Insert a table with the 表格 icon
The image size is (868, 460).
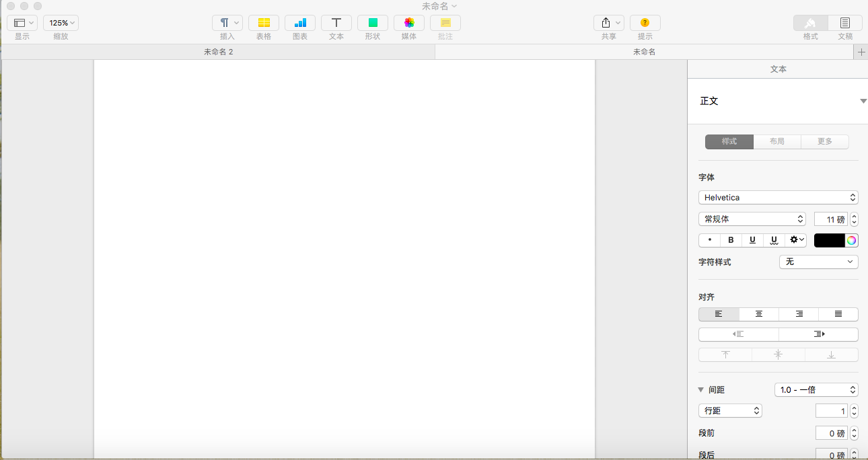coord(264,23)
